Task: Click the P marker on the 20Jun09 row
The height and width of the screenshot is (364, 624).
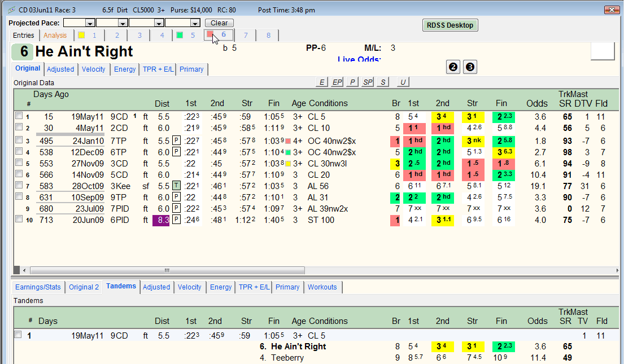Action: tap(176, 220)
